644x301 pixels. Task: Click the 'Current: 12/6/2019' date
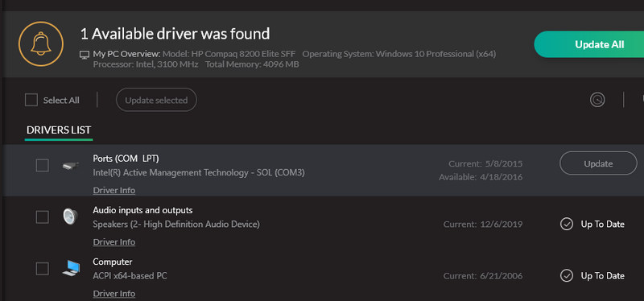(x=483, y=225)
